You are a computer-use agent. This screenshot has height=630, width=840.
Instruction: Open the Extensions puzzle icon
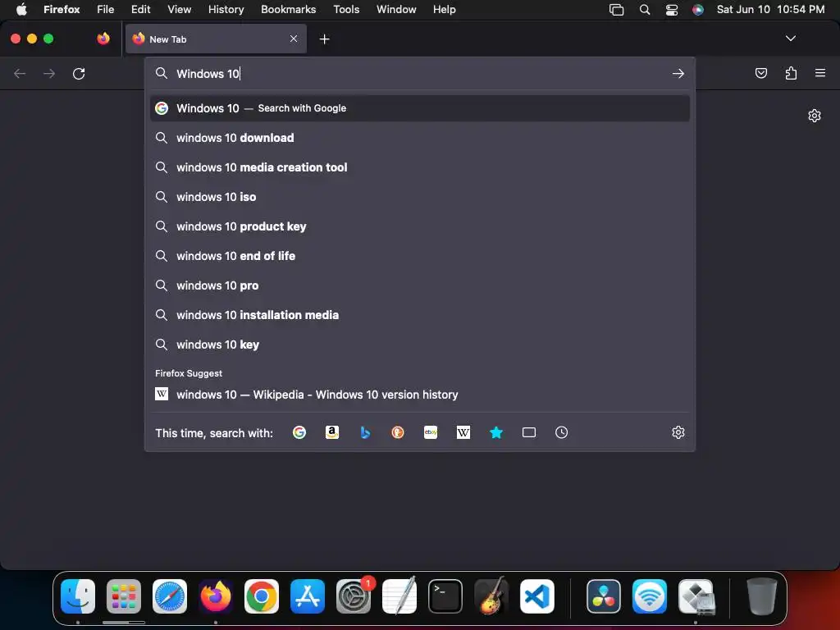tap(791, 73)
